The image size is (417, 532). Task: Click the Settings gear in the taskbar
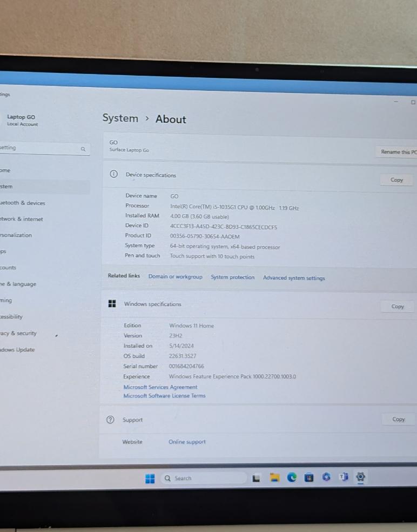[x=361, y=477]
